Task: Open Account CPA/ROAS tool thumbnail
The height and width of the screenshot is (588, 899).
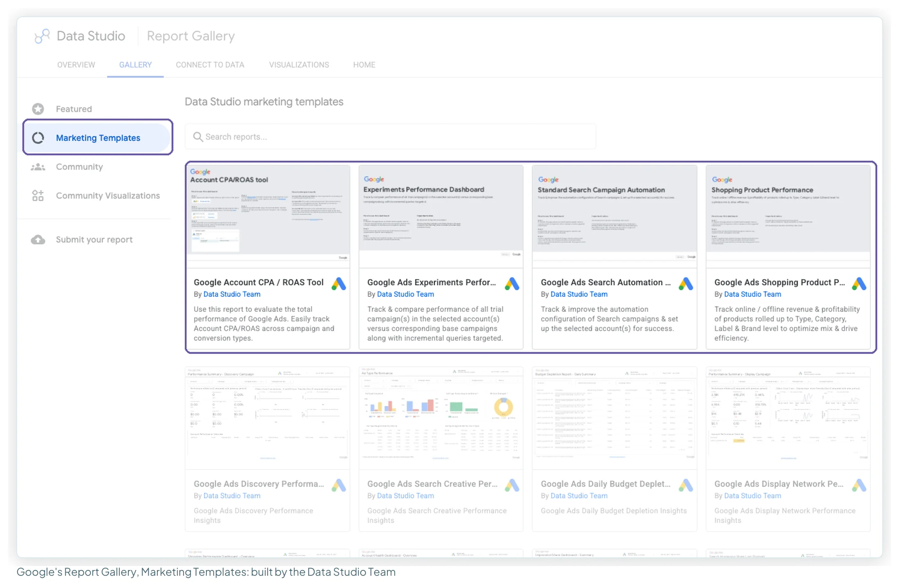Action: tap(268, 217)
